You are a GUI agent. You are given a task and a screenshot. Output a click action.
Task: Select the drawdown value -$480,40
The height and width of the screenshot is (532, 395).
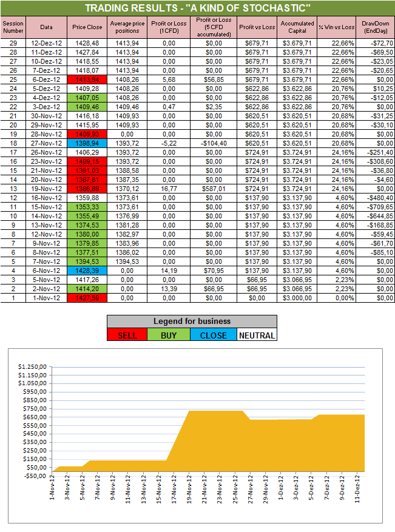coord(376,198)
